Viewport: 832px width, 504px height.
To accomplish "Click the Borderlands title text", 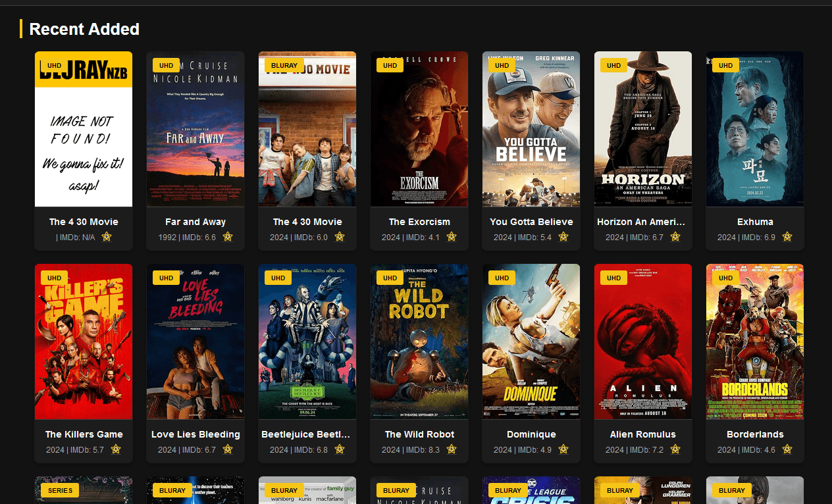I will (755, 434).
